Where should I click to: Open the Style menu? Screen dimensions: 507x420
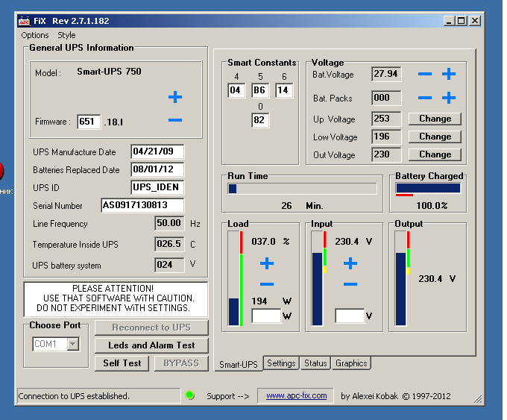[x=66, y=35]
